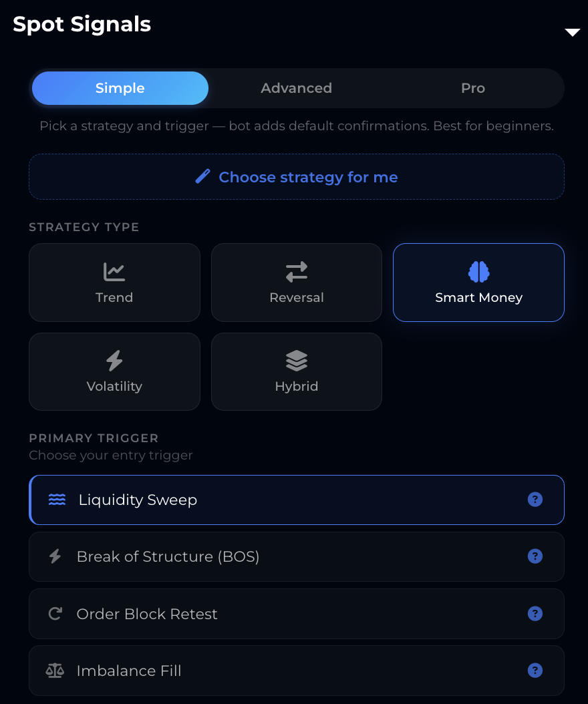Open help for Break of Structure
The image size is (588, 704).
click(x=535, y=556)
